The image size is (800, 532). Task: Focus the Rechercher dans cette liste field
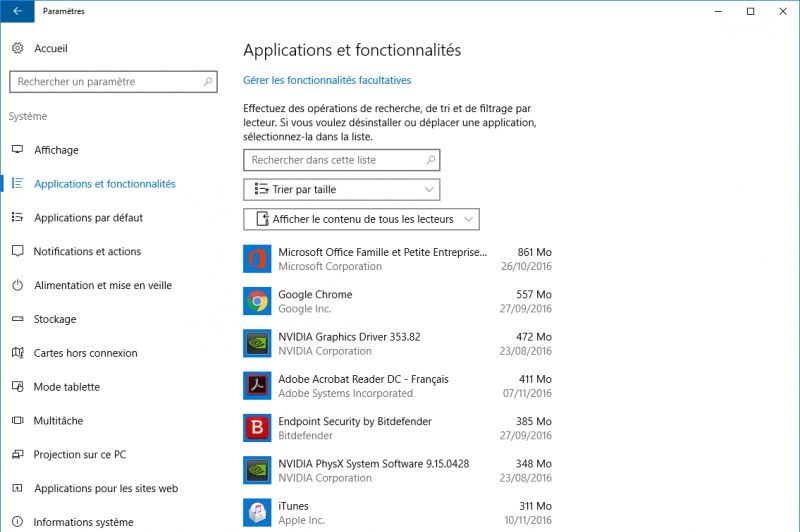(341, 160)
